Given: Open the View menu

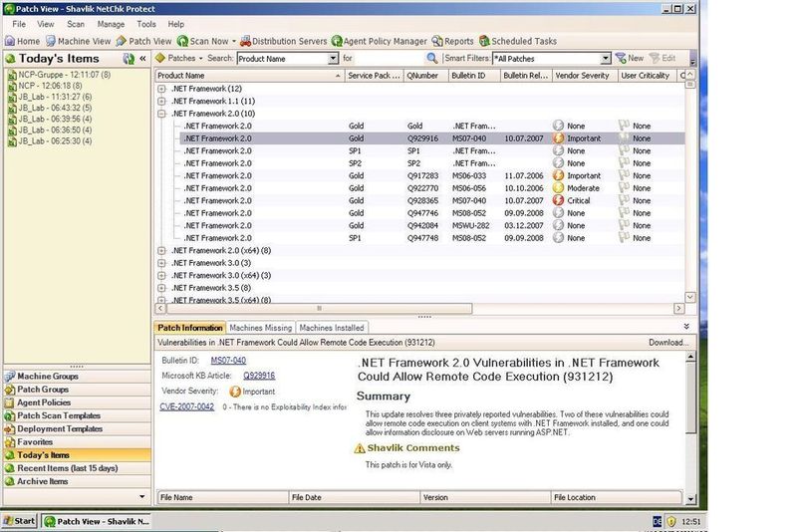Looking at the screenshot, I should coord(45,24).
